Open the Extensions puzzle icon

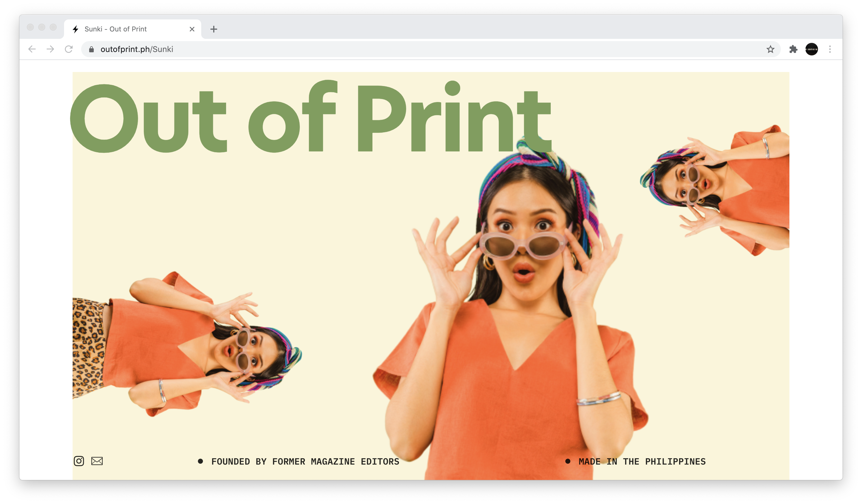(x=793, y=49)
